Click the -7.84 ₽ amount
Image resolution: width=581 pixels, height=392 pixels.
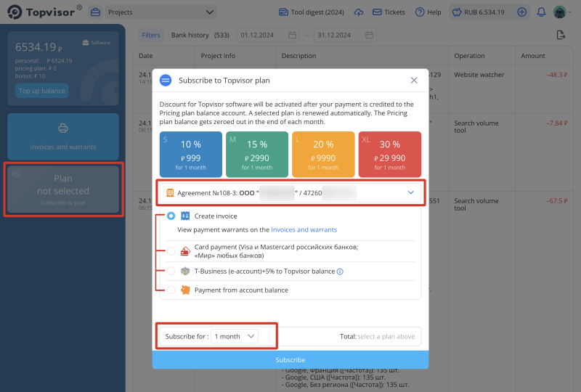coord(557,123)
